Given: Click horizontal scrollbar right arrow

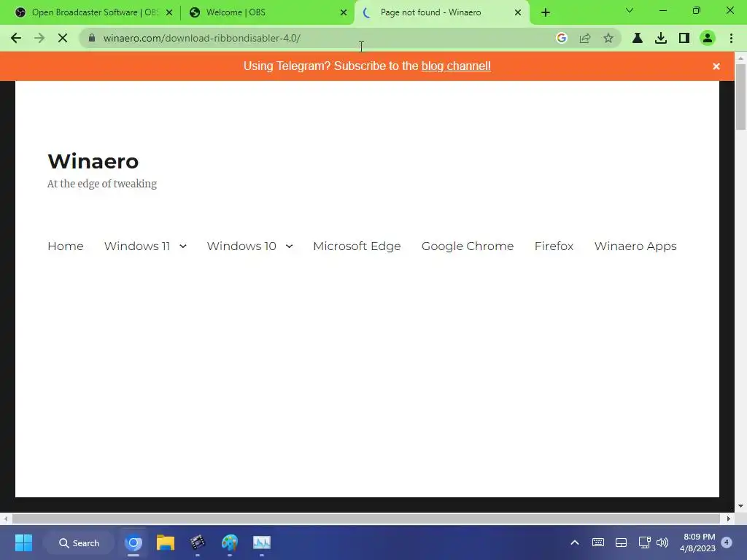Looking at the screenshot, I should coord(729,518).
